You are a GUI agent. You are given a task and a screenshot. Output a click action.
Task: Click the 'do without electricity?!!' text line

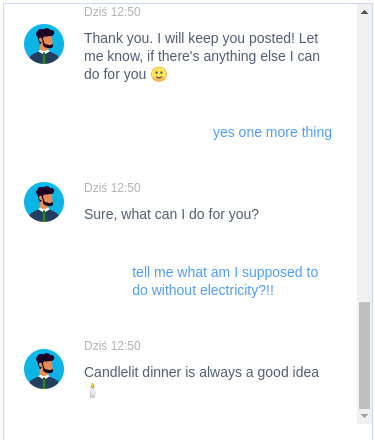[x=203, y=290]
